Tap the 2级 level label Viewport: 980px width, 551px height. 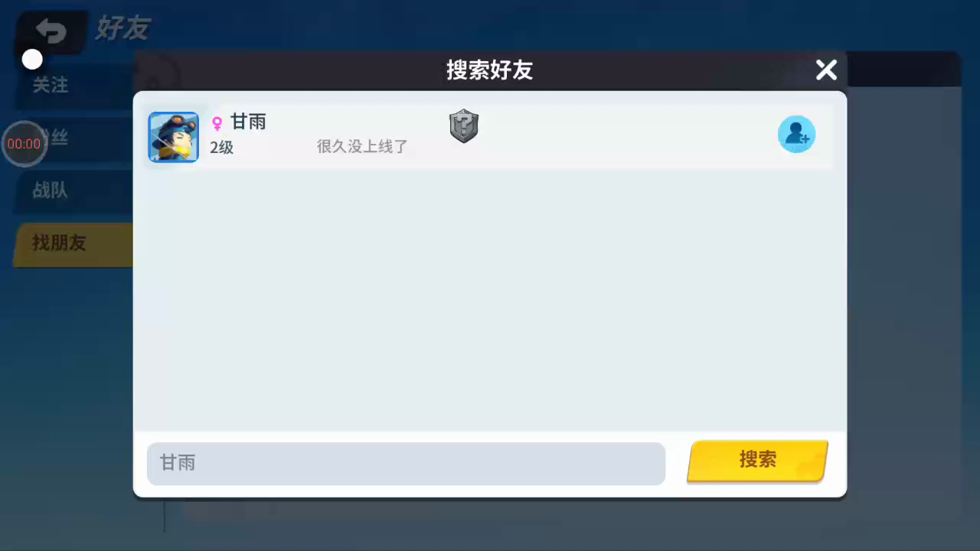point(221,147)
